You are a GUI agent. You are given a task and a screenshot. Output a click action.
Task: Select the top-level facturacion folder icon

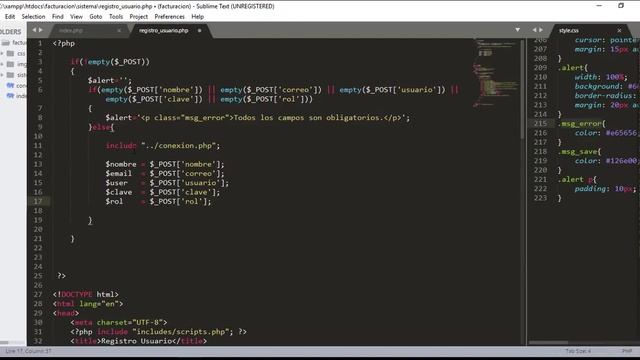[x=5, y=42]
